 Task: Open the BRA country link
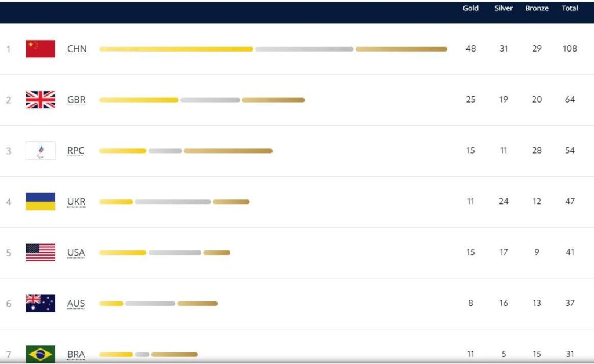click(x=76, y=354)
